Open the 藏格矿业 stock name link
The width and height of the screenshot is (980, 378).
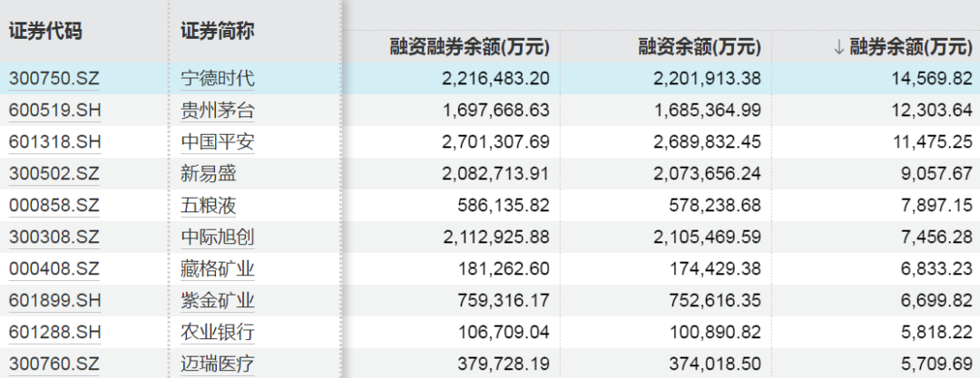coord(218,269)
